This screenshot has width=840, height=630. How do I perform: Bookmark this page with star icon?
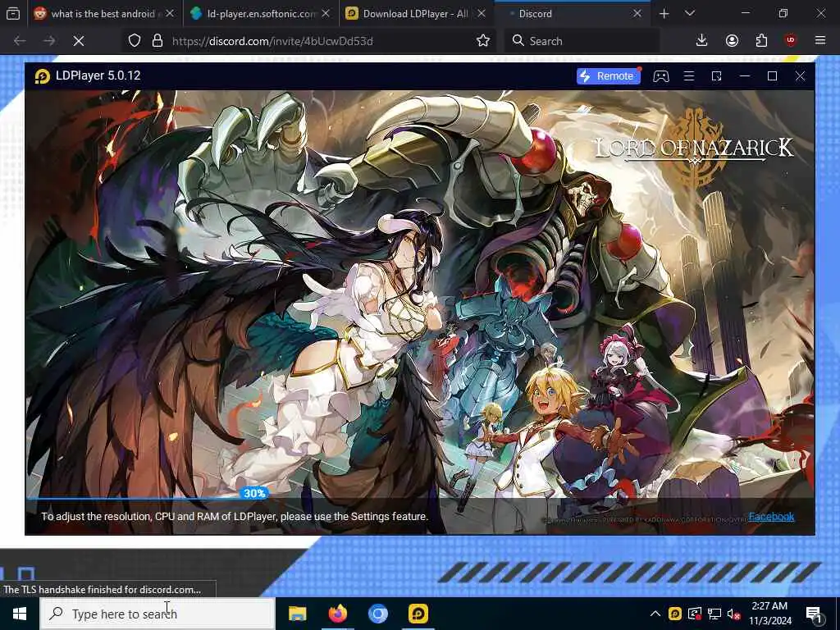click(x=482, y=41)
